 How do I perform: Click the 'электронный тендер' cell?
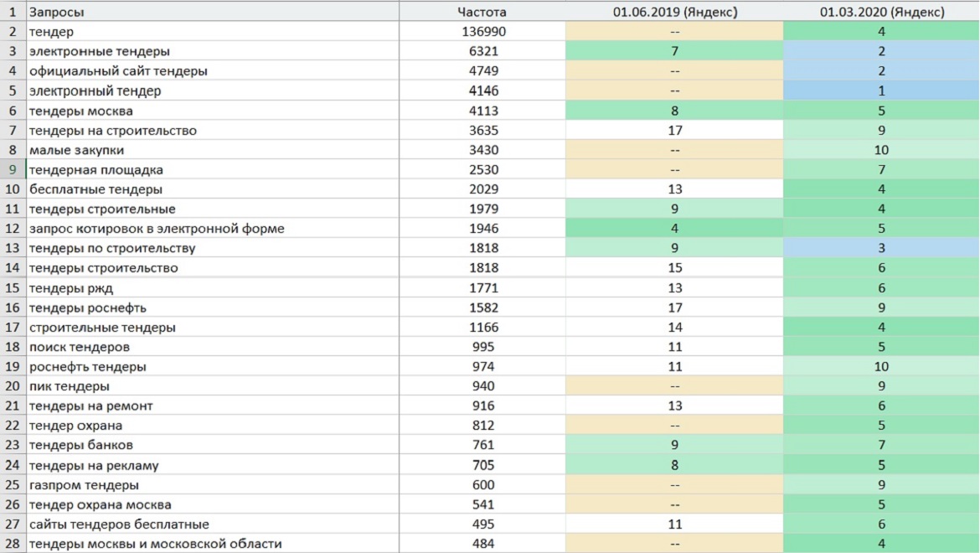213,90
